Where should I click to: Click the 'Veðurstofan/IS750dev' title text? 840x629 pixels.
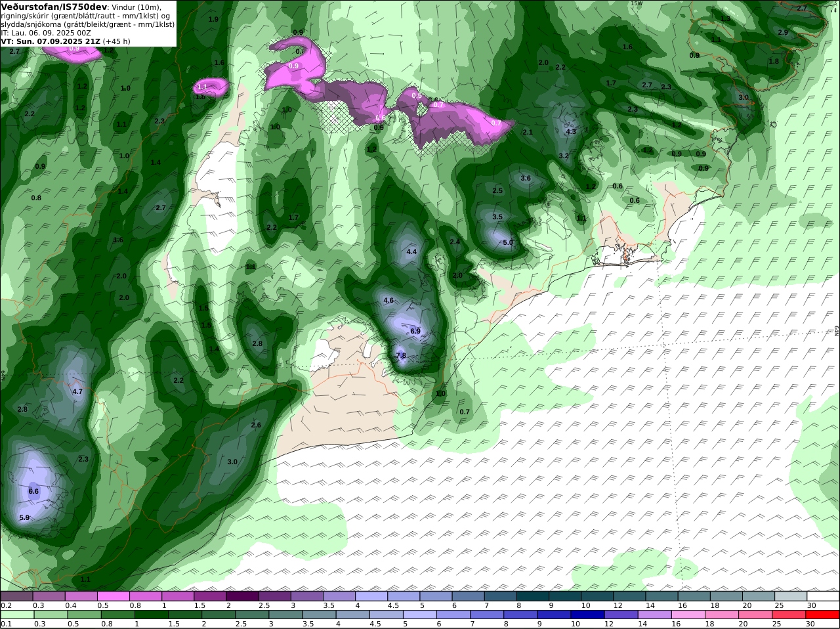click(54, 7)
